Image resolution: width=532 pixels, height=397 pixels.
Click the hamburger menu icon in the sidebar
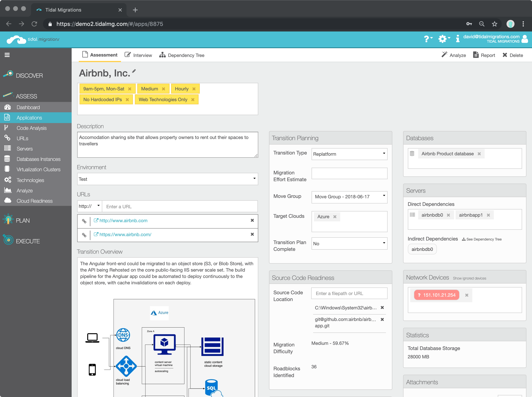pyautogui.click(x=7, y=55)
